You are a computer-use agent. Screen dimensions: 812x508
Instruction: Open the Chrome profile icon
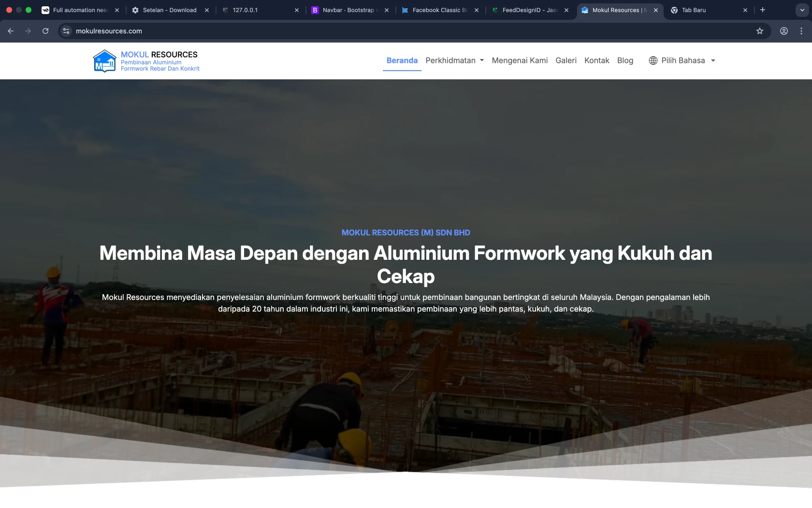point(784,31)
